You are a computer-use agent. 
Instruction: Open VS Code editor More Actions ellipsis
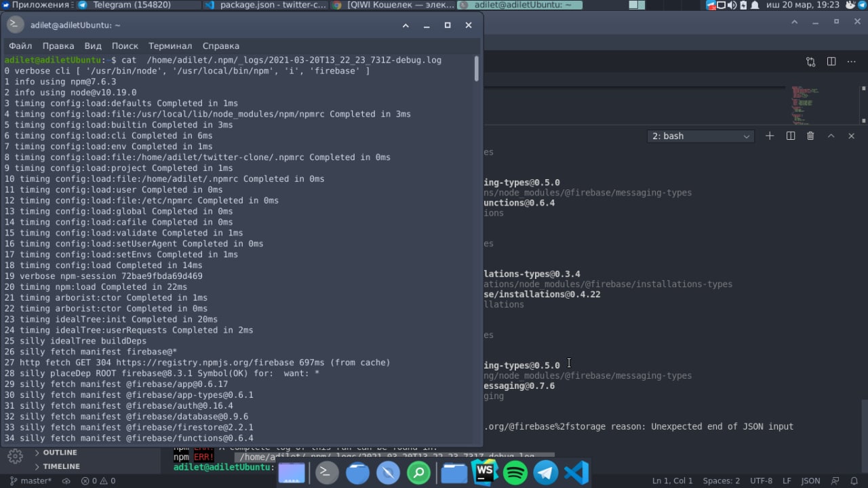click(x=852, y=62)
